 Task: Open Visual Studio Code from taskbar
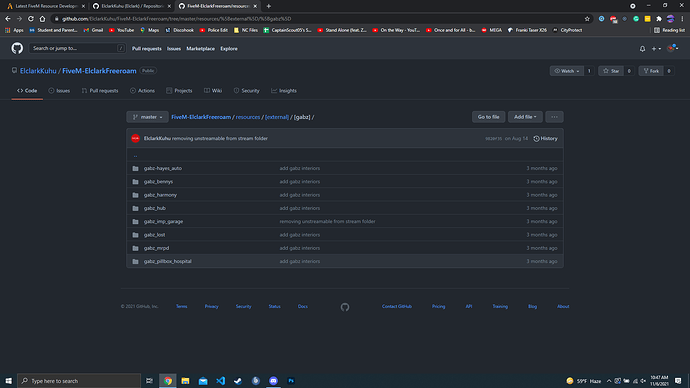point(220,381)
